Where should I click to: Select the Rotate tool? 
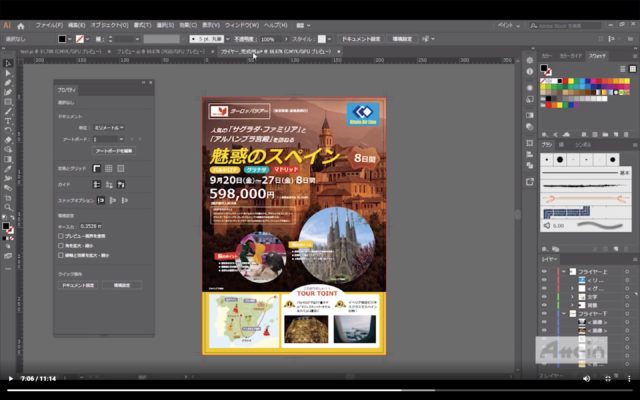pyautogui.click(x=8, y=131)
